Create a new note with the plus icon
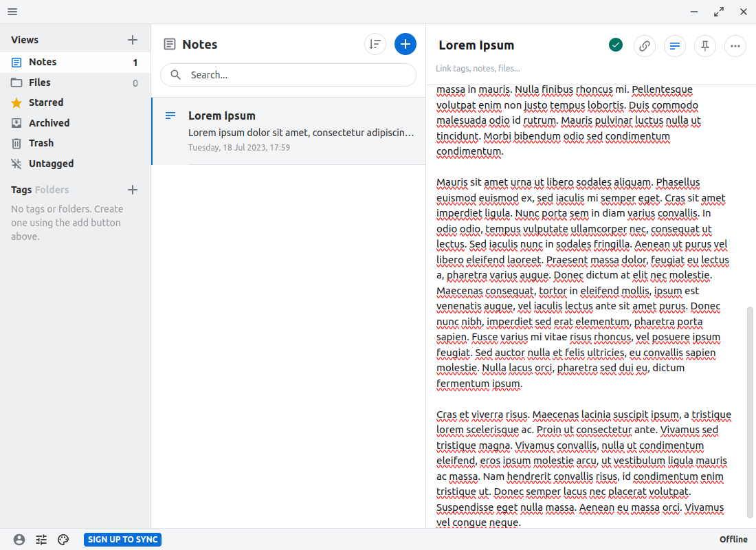The image size is (756, 550). (405, 43)
